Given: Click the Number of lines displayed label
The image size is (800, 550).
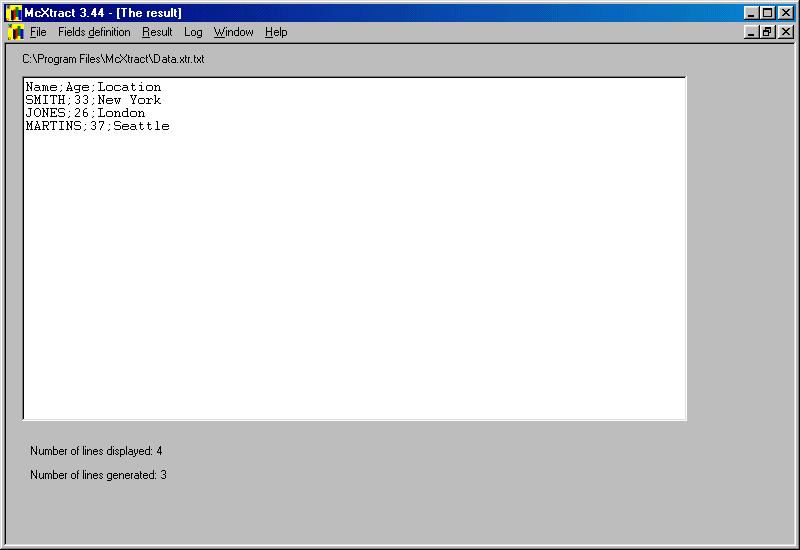Looking at the screenshot, I should point(96,451).
